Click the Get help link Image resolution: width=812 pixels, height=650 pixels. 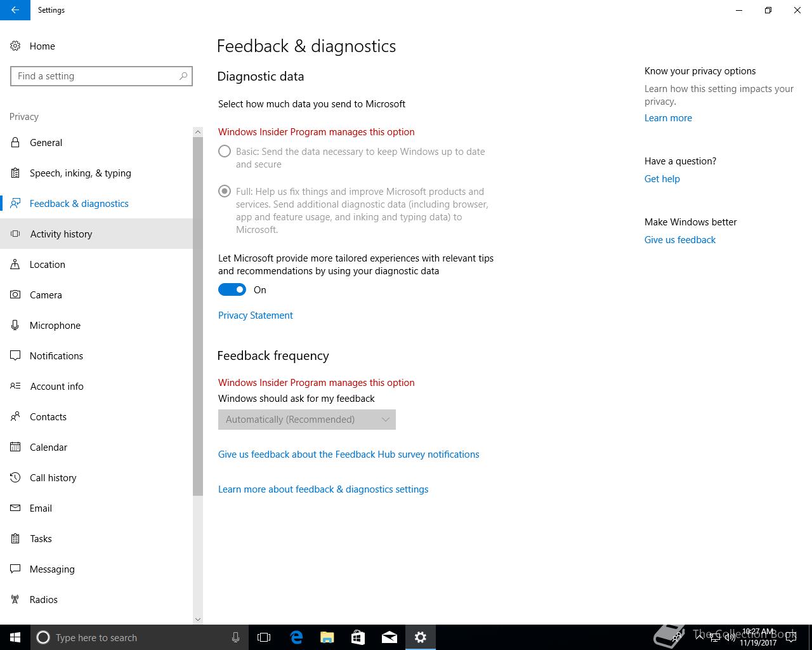[662, 179]
